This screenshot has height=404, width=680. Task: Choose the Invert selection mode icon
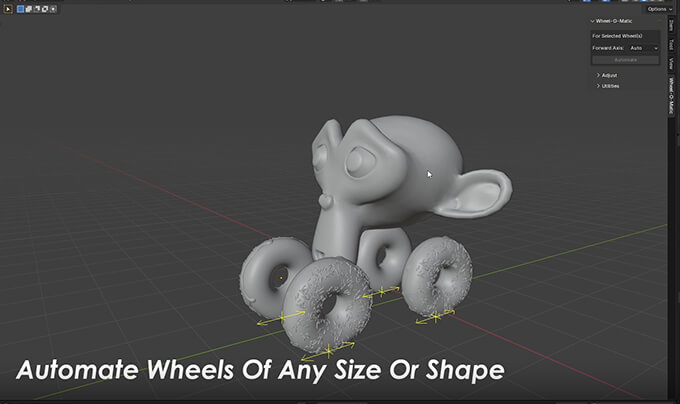pyautogui.click(x=45, y=9)
